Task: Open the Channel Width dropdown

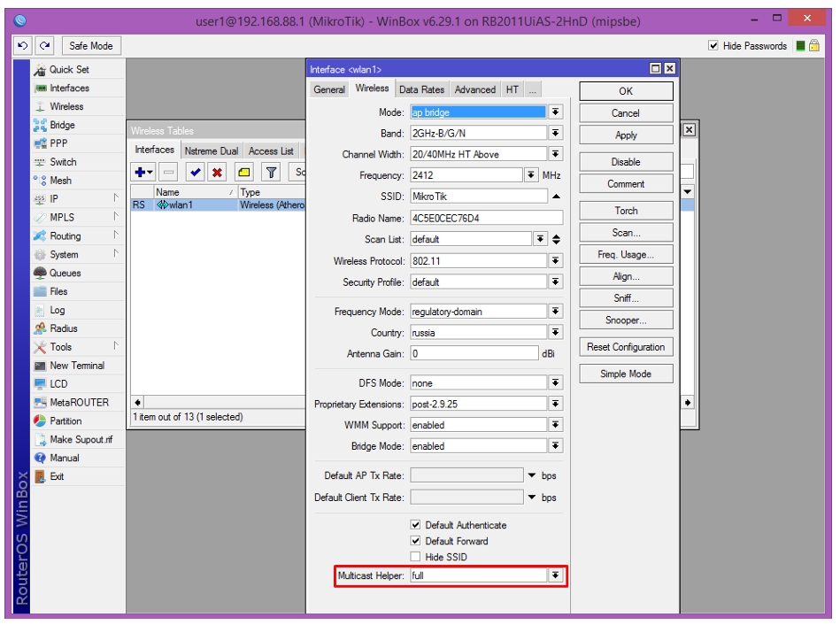Action: coord(556,154)
